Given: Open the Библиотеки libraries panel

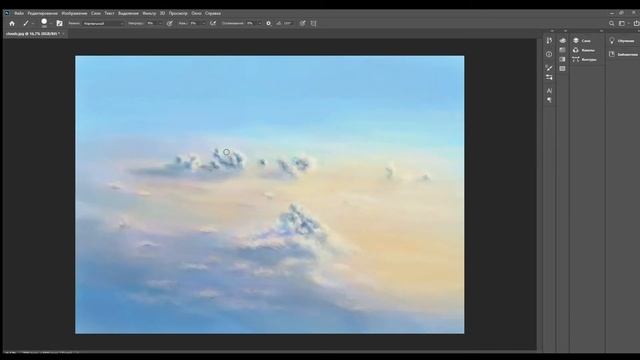Looking at the screenshot, I should (623, 54).
